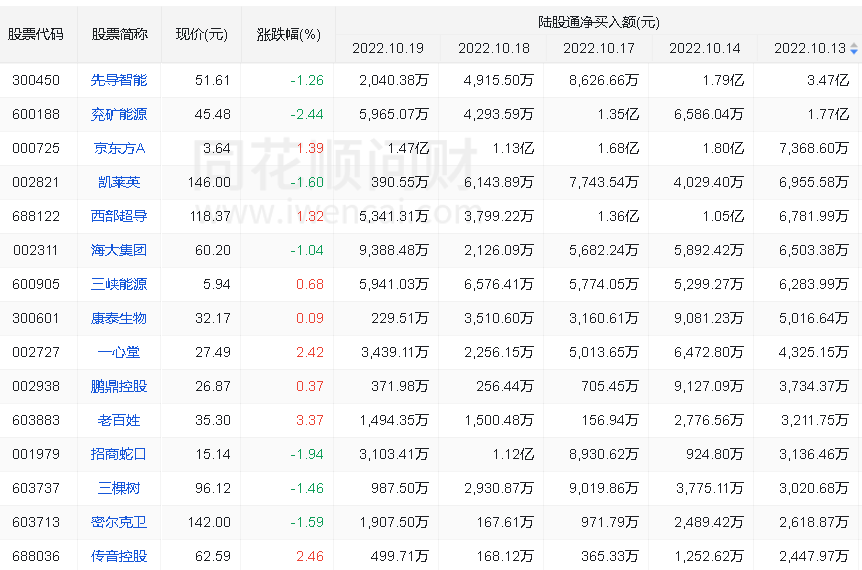Select stock code 688122
Image resolution: width=862 pixels, height=570 pixels.
point(36,216)
